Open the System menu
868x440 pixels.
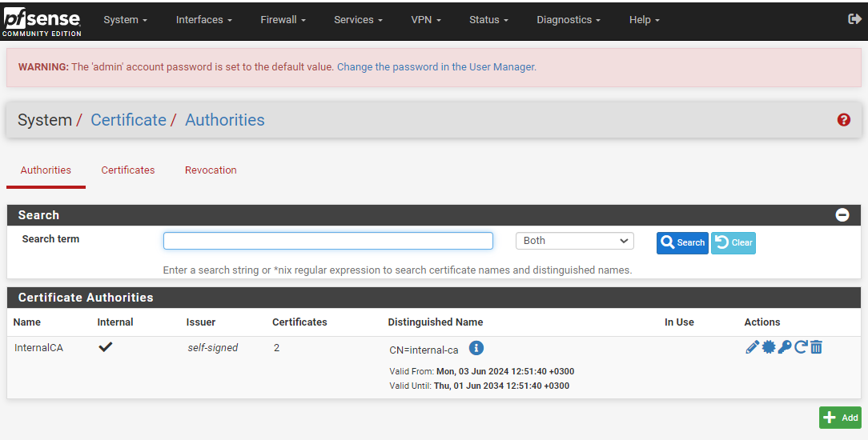(125, 20)
